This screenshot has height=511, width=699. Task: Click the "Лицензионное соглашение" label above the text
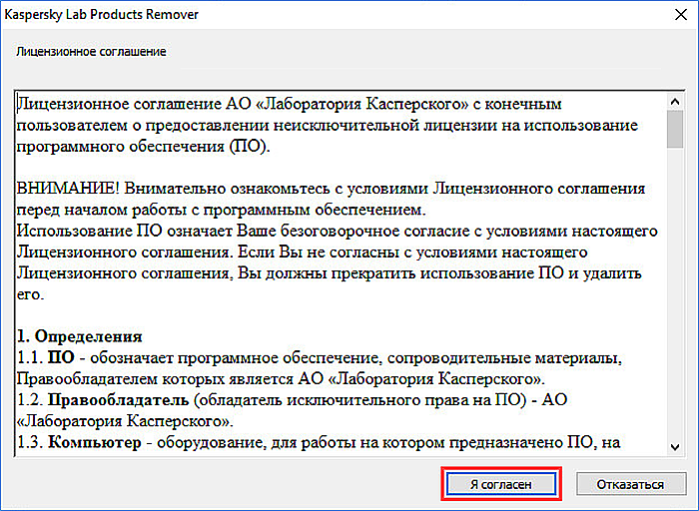tap(91, 52)
